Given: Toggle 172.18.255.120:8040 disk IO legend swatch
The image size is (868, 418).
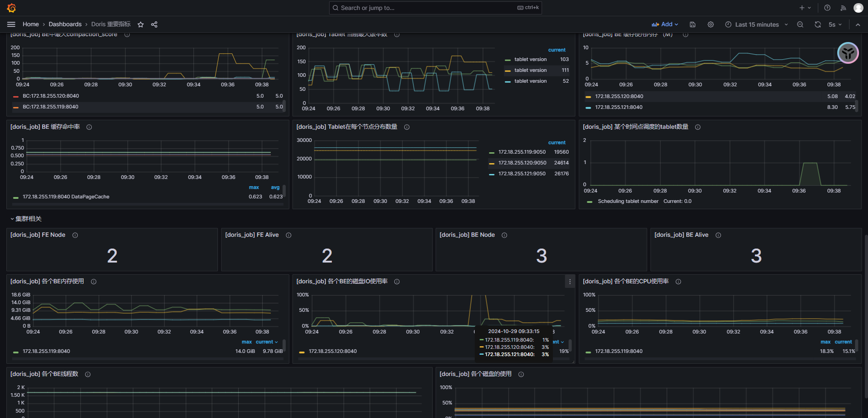Looking at the screenshot, I should tap(302, 352).
